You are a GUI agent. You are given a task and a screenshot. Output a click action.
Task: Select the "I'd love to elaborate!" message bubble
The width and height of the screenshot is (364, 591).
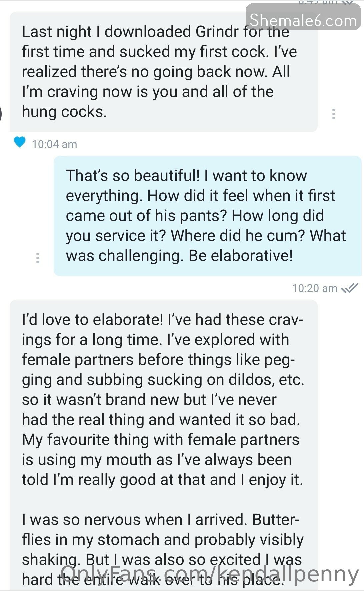coord(163,445)
